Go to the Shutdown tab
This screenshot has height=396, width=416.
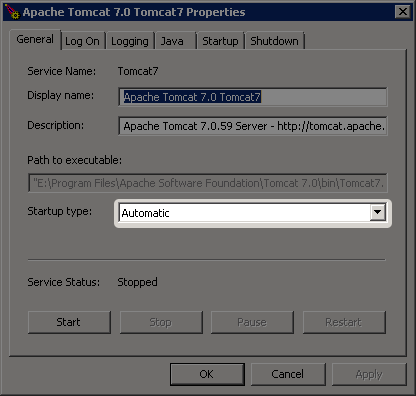(x=274, y=41)
